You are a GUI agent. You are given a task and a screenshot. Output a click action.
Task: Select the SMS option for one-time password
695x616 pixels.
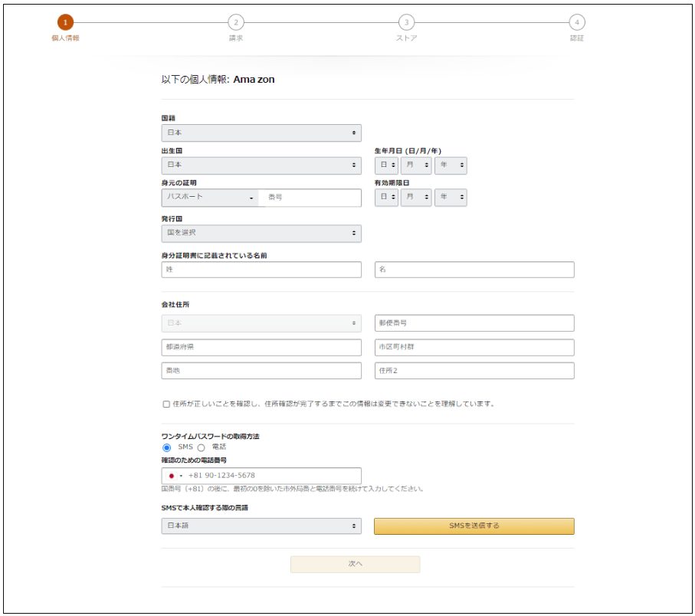[168, 447]
